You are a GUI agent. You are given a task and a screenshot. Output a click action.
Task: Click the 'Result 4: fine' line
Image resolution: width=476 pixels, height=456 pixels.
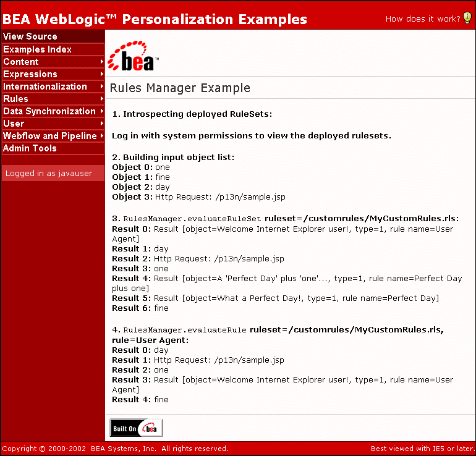coord(140,400)
